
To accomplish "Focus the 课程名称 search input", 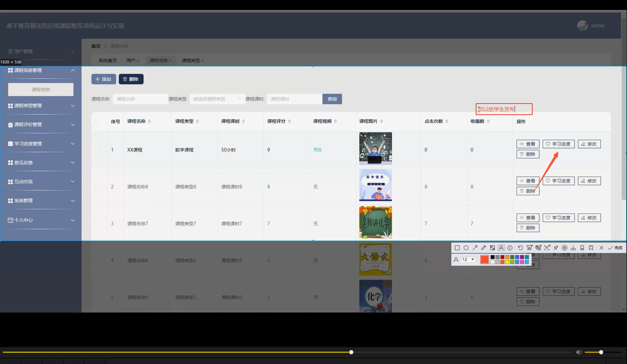I will tap(141, 99).
